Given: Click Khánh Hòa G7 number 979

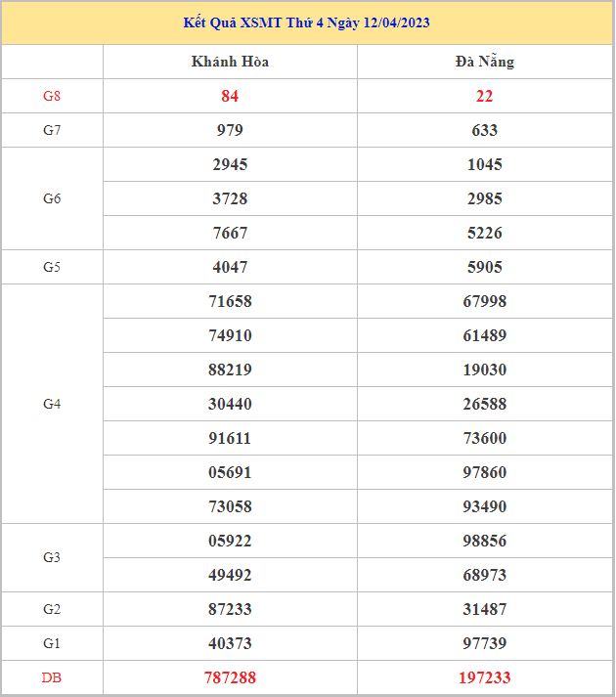Looking at the screenshot, I should point(230,130).
